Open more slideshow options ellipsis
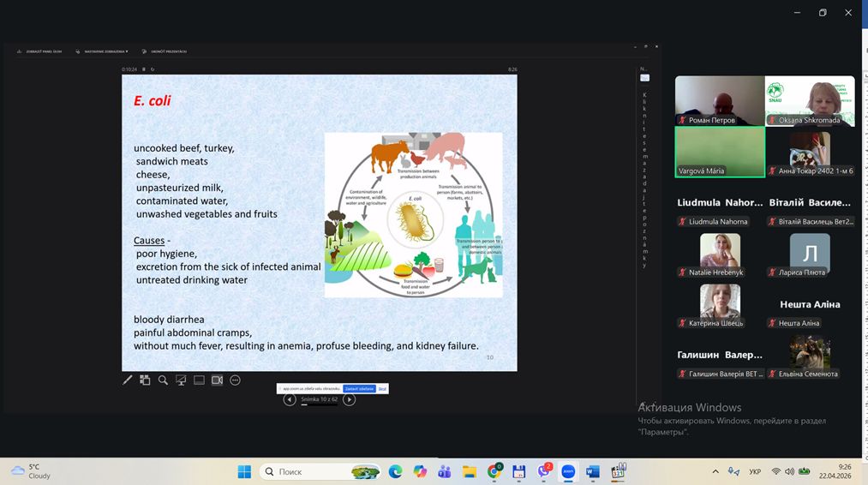This screenshot has width=868, height=485. 235,380
